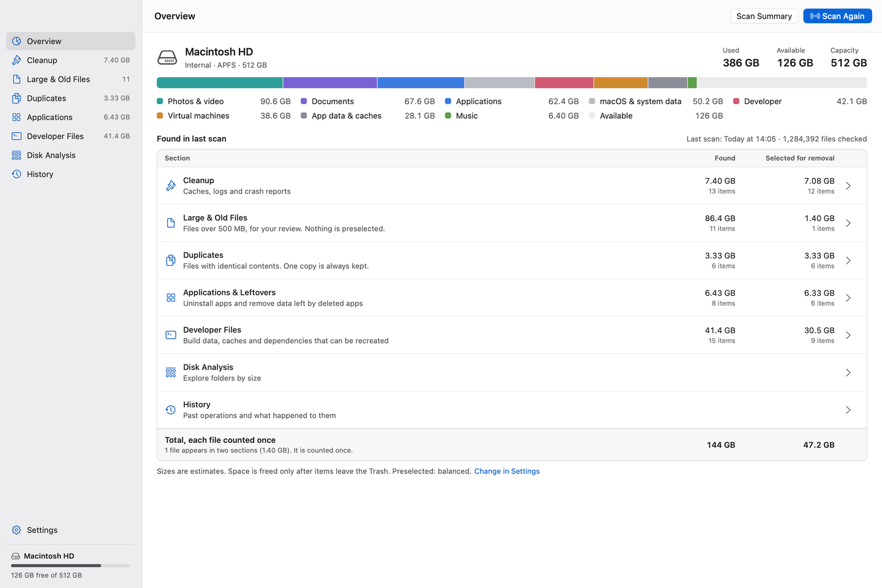Click 'Total, each file counted once' label
Image resolution: width=882 pixels, height=588 pixels.
(220, 440)
